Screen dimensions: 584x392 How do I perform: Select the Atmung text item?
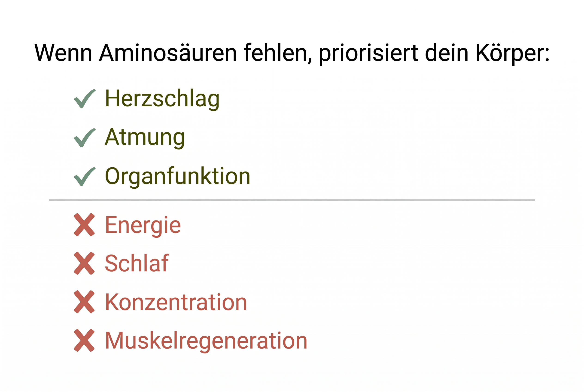pos(145,137)
